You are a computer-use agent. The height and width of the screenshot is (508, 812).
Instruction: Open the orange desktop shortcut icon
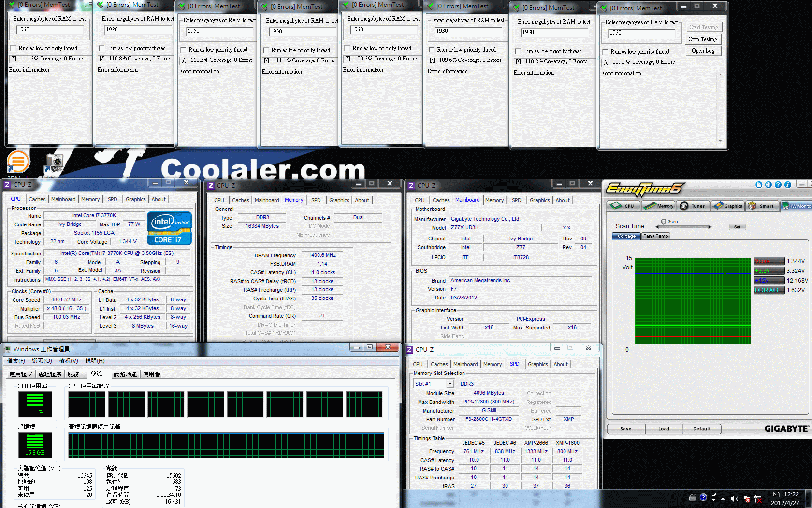point(18,162)
